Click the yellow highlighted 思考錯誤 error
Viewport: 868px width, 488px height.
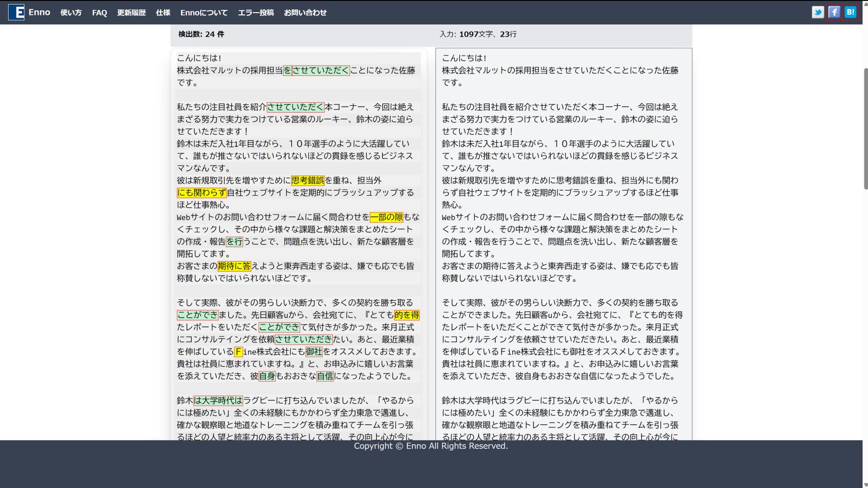308,180
